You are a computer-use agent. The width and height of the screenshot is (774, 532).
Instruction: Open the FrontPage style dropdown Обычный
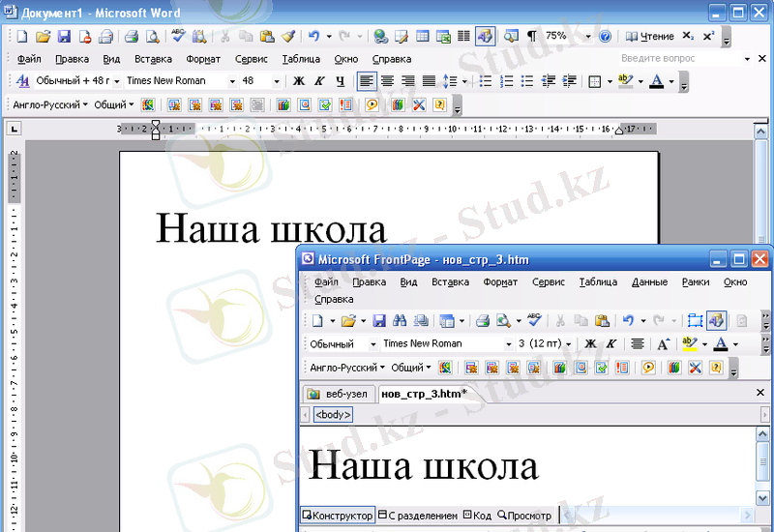coord(373,344)
